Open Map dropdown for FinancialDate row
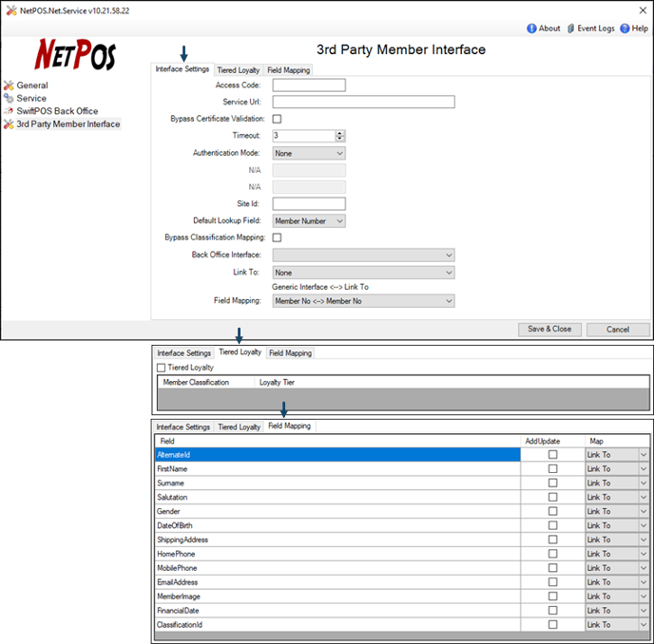This screenshot has width=654, height=644. (617, 611)
